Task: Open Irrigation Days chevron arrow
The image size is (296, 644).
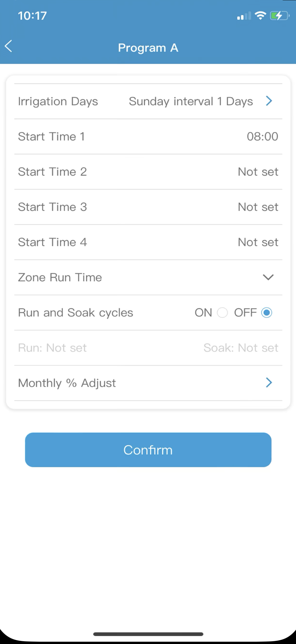Action: [269, 101]
